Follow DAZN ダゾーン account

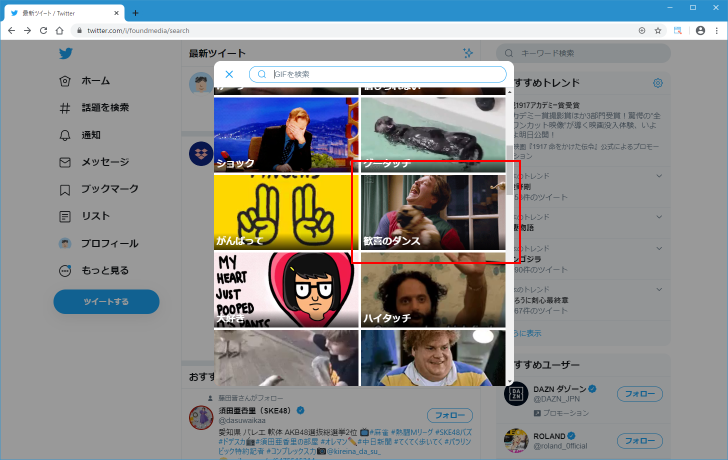click(x=639, y=394)
